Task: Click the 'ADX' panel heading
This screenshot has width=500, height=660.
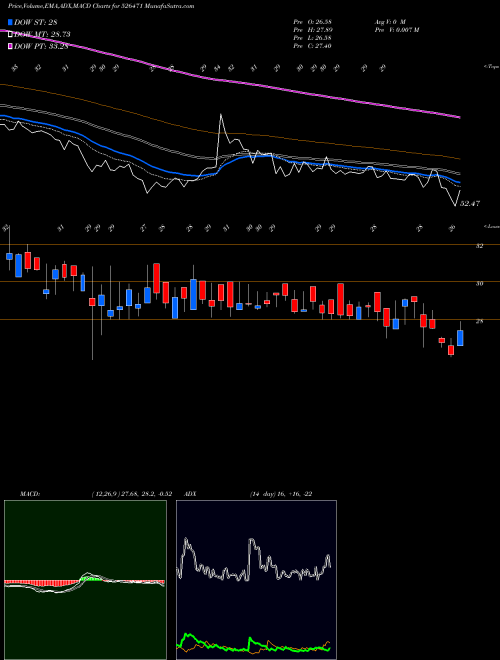Action: coord(190,494)
